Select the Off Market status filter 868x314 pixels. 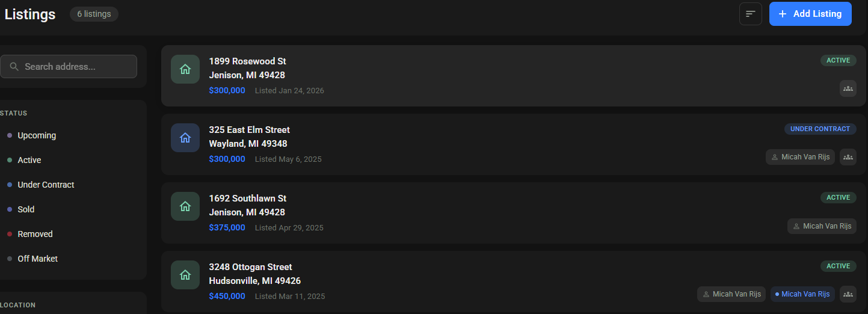pos(37,259)
